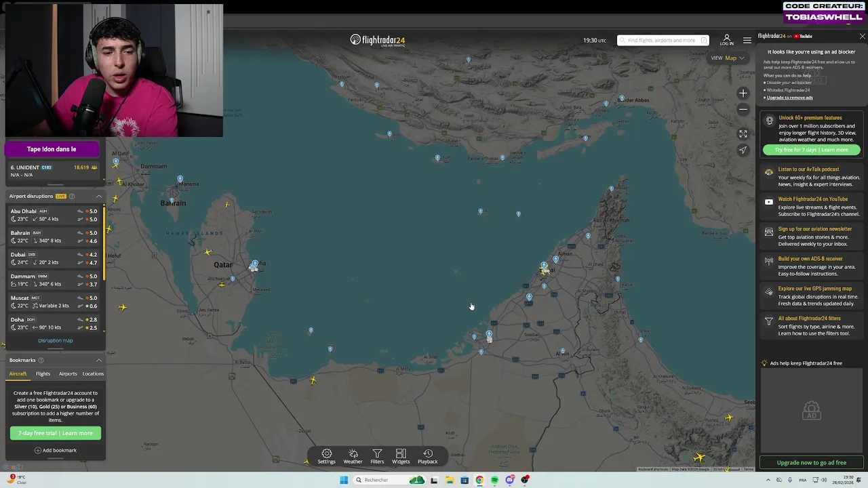Open Spotify from the taskbar
Viewport: 868px width, 488px height.
coord(494,480)
